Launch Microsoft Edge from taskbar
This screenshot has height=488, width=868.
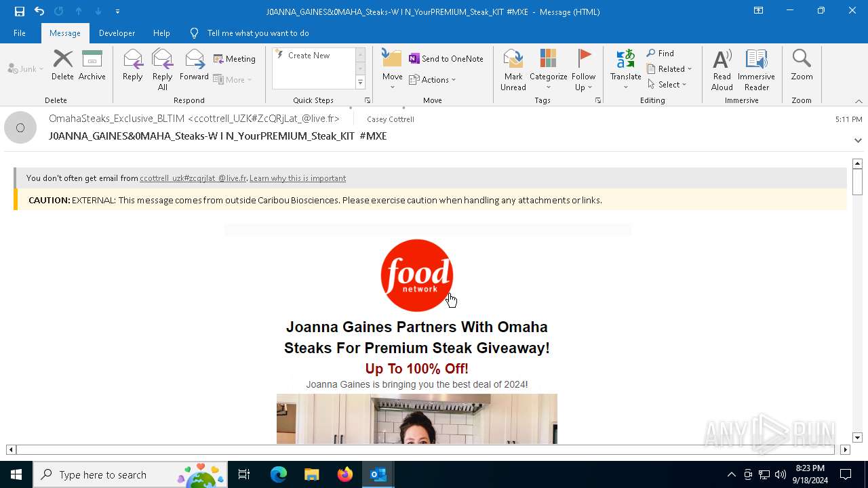279,474
